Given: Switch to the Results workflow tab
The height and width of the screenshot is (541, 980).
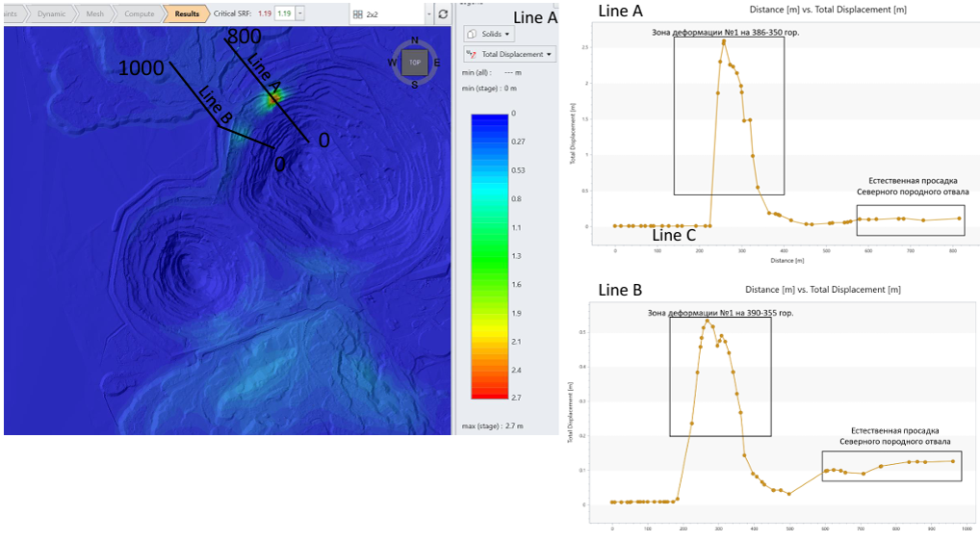Looking at the screenshot, I should pyautogui.click(x=186, y=14).
